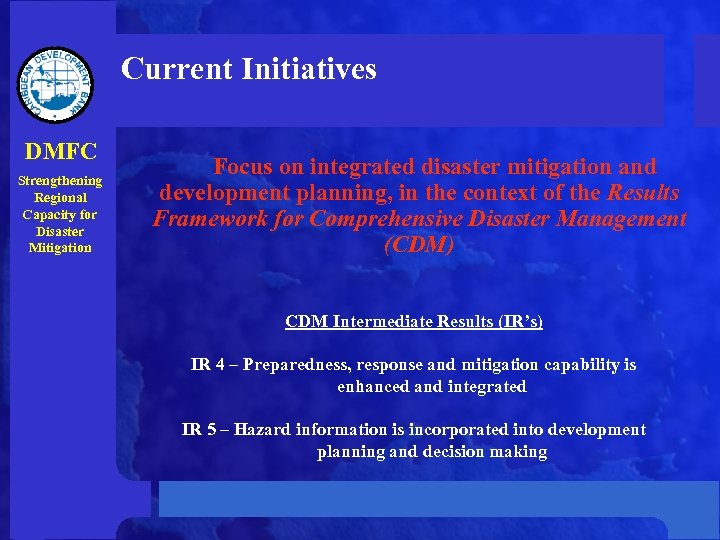
Task: Click the red 'Focus on integrated disaster mitigation' paragraph
Action: [419, 205]
